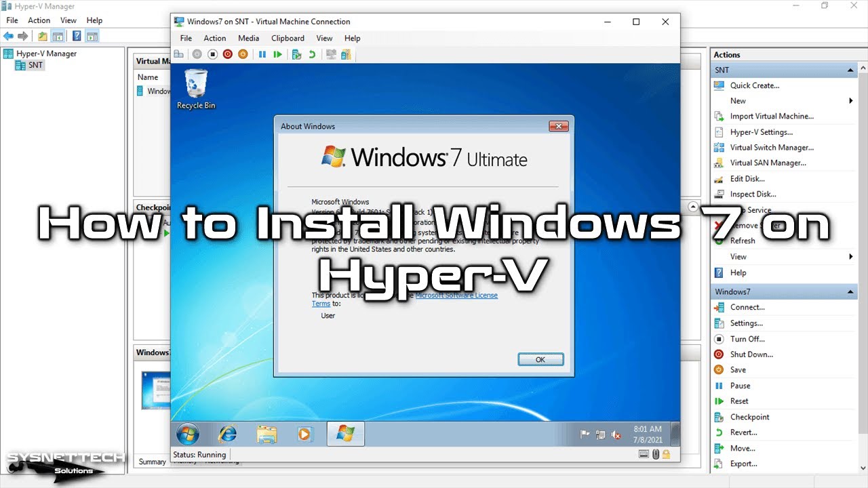This screenshot has height=488, width=868.
Task: Open Action menu in Virtual Machine Connection
Action: [215, 38]
